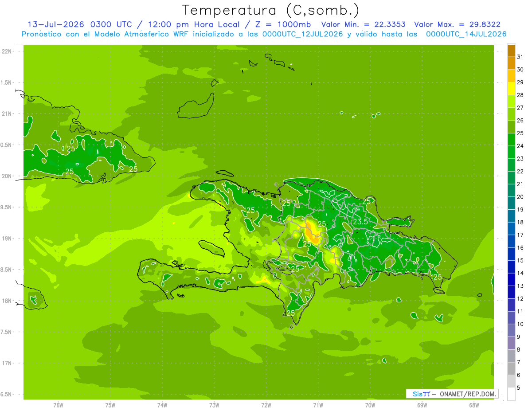Pick the grey swatch between 6 and 7
532x411 pixels.
tap(511, 369)
